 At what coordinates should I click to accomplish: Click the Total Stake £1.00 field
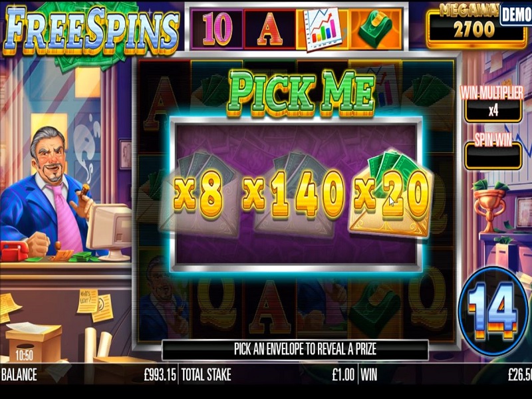pyautogui.click(x=268, y=375)
